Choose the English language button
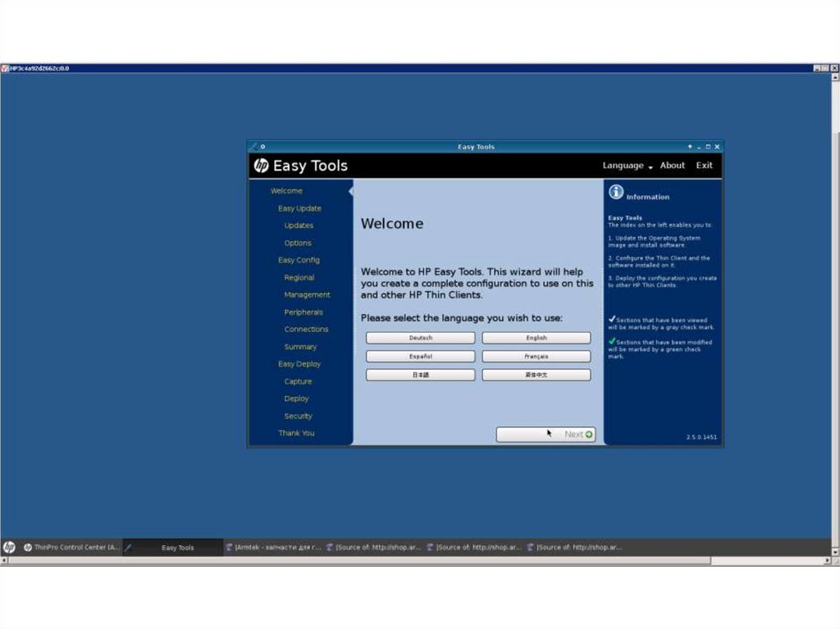840x629 pixels. pos(536,338)
